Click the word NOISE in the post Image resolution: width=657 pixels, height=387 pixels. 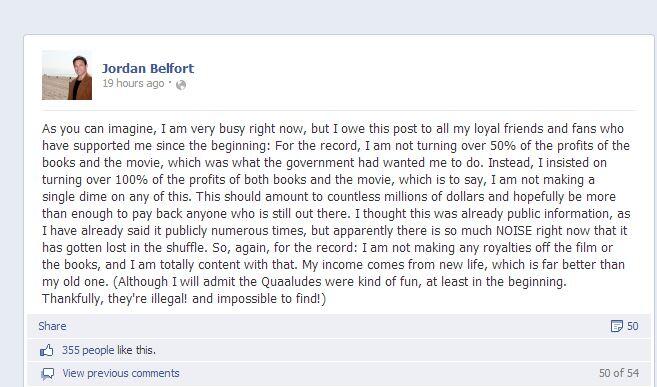[514, 231]
